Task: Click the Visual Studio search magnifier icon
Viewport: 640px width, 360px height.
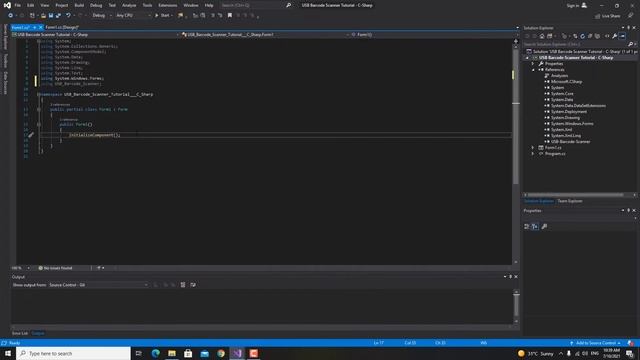Action: pos(289,5)
